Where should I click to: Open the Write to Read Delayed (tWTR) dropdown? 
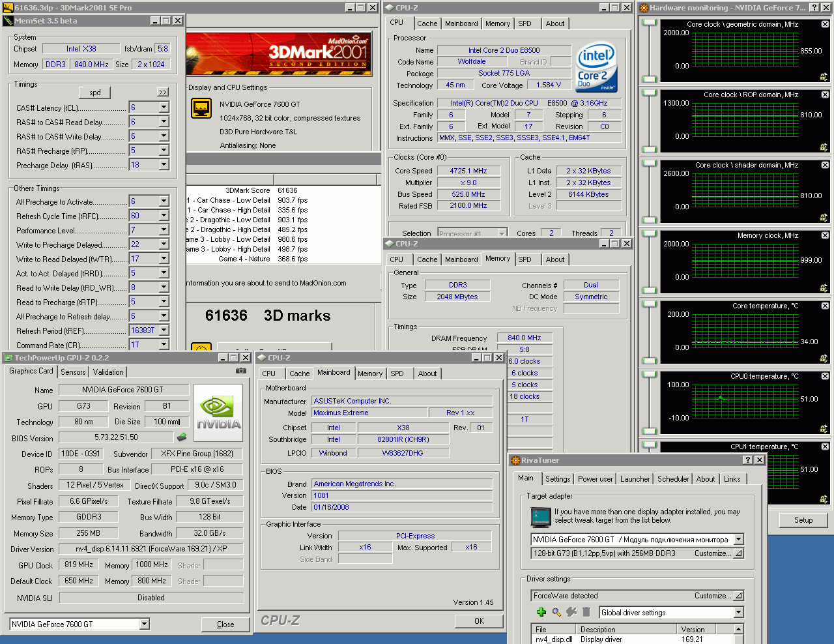tap(164, 259)
